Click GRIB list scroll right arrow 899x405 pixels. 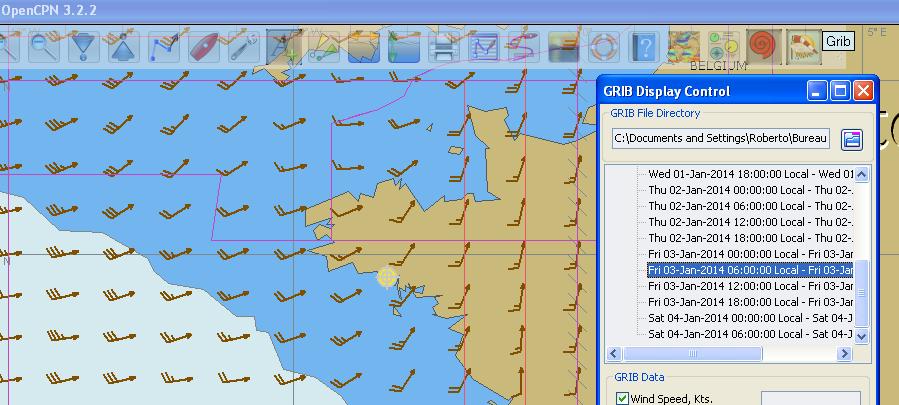click(x=845, y=354)
